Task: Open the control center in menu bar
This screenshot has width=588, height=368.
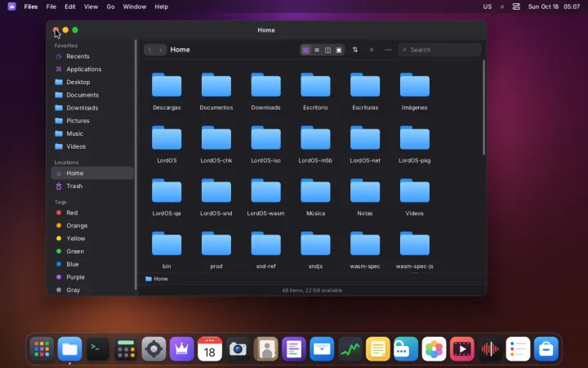Action: coord(516,7)
